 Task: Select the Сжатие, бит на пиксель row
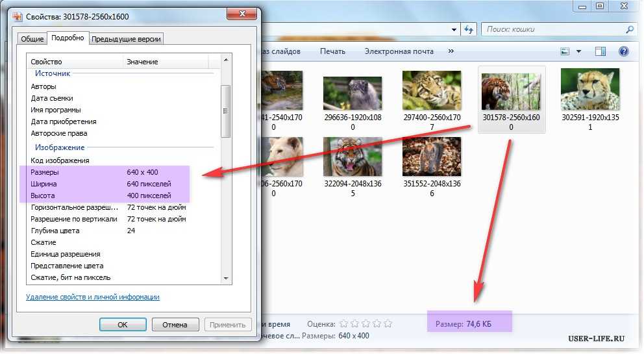point(123,277)
